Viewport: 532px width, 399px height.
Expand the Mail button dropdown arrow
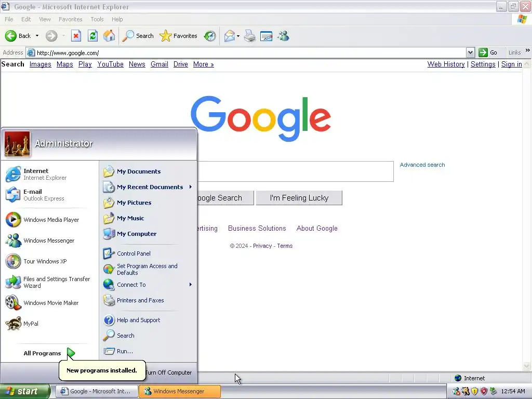[238, 36]
